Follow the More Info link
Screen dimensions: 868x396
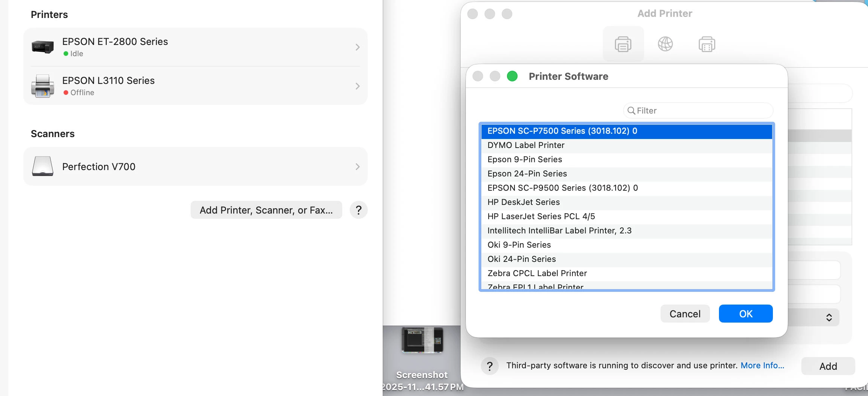point(762,365)
